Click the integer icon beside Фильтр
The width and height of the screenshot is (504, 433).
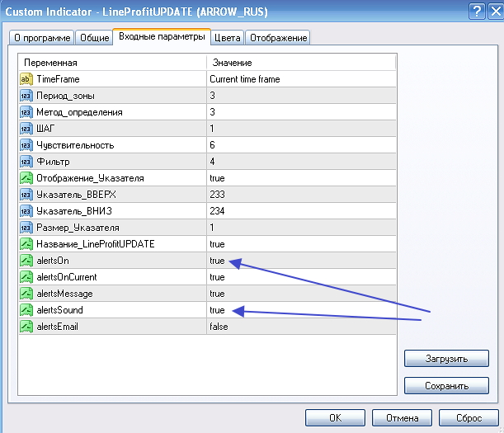point(26,162)
